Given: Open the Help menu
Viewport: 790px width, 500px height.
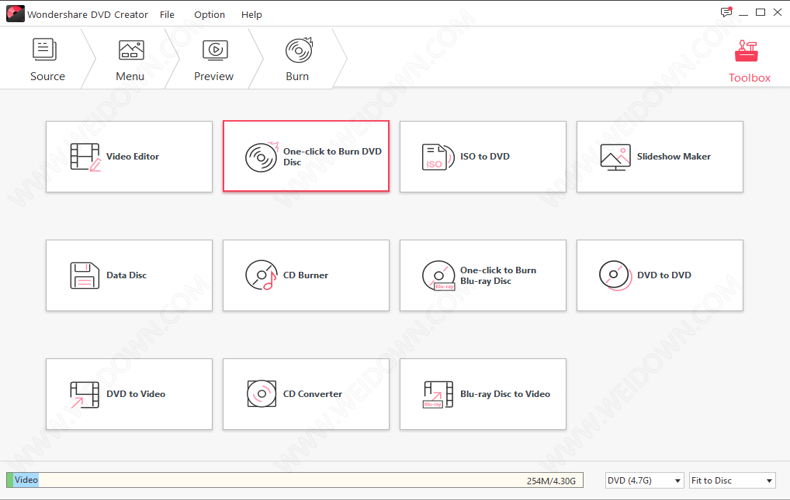Looking at the screenshot, I should pos(252,15).
